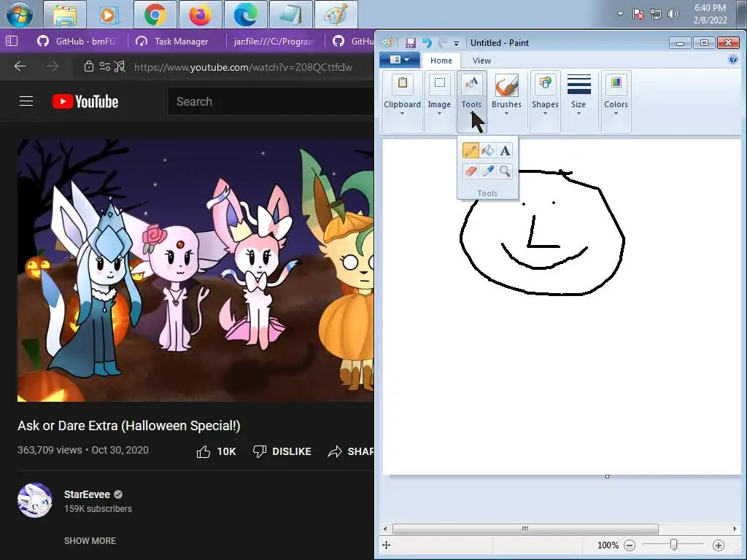Select the Text tool

point(505,151)
